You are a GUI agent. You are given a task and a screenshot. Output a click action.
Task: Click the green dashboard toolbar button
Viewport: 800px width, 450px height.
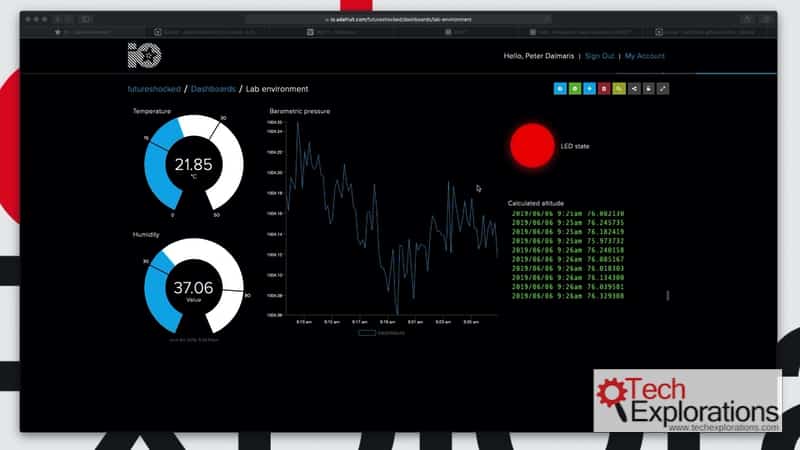[574, 89]
